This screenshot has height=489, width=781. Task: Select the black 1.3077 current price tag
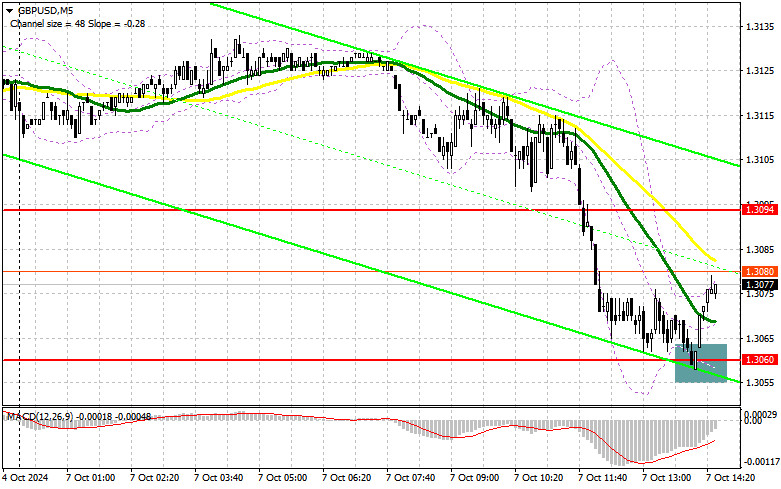coord(760,285)
